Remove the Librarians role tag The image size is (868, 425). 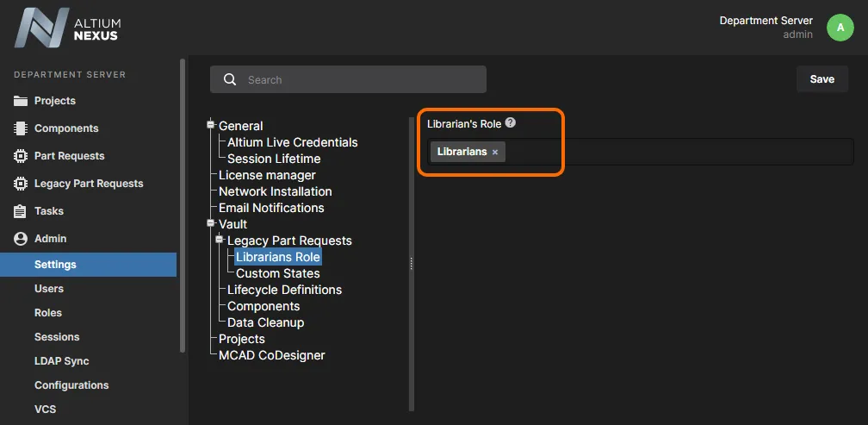495,153
